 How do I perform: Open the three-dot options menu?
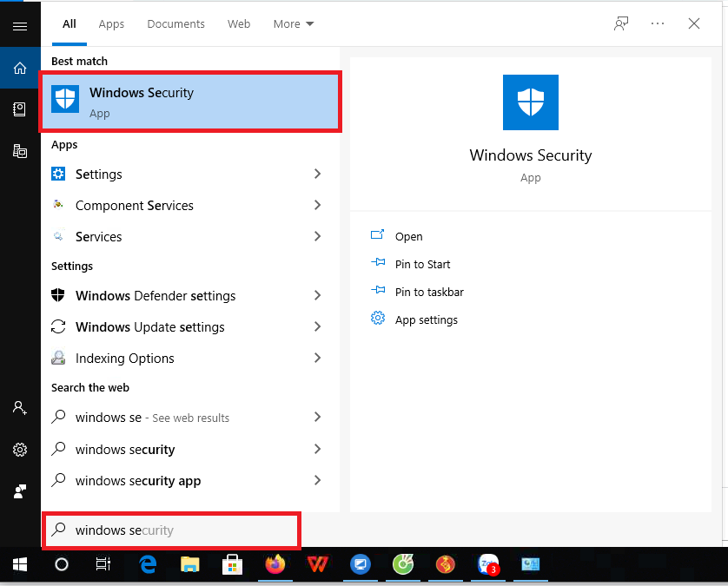pyautogui.click(x=658, y=23)
